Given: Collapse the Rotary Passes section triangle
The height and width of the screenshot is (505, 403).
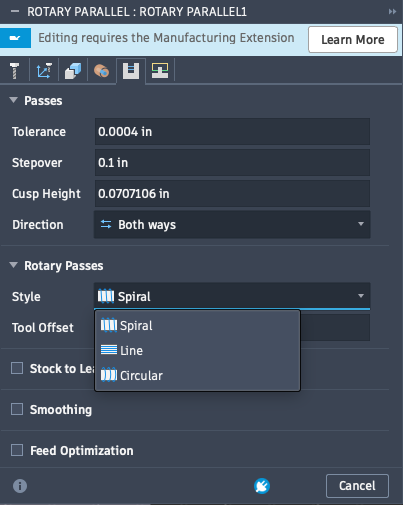Looking at the screenshot, I should coord(14,265).
